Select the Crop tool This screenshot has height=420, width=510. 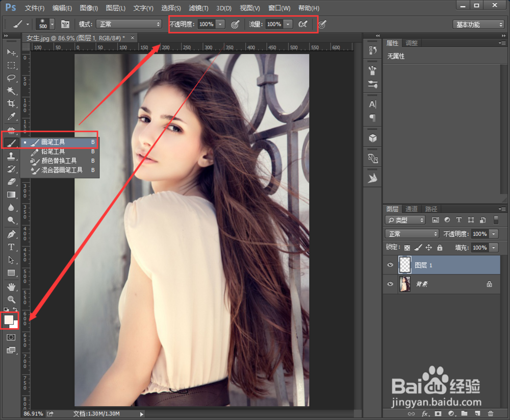click(x=11, y=104)
